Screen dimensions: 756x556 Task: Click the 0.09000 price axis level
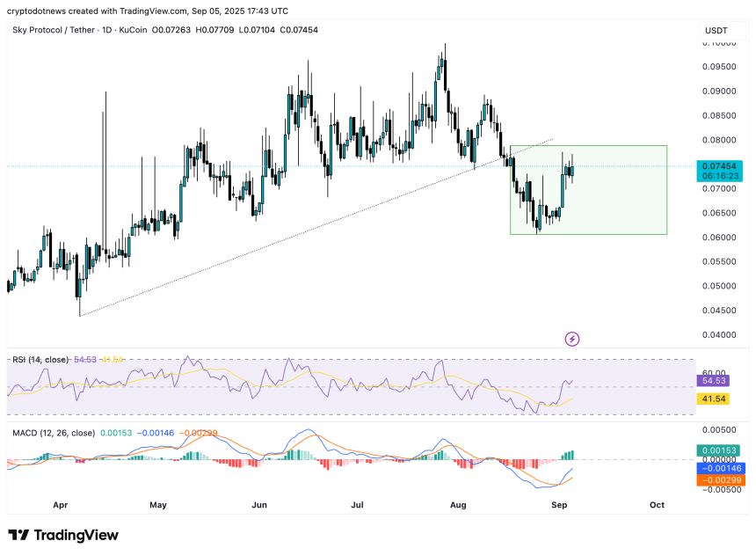[720, 91]
